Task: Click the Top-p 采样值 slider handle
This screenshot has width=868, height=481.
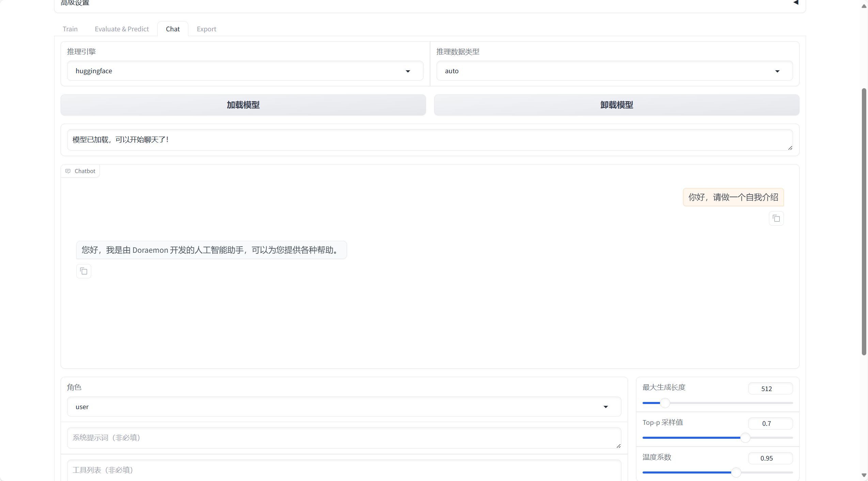Action: pyautogui.click(x=745, y=438)
